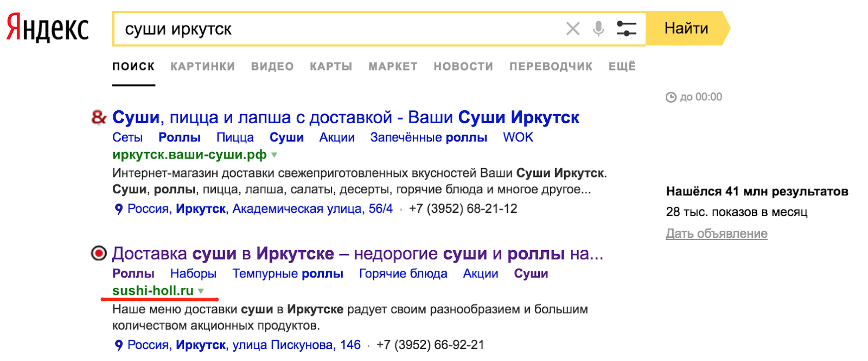Click text Нашёлся 41 млн результатов
This screenshot has height=361, width=868.
757,192
